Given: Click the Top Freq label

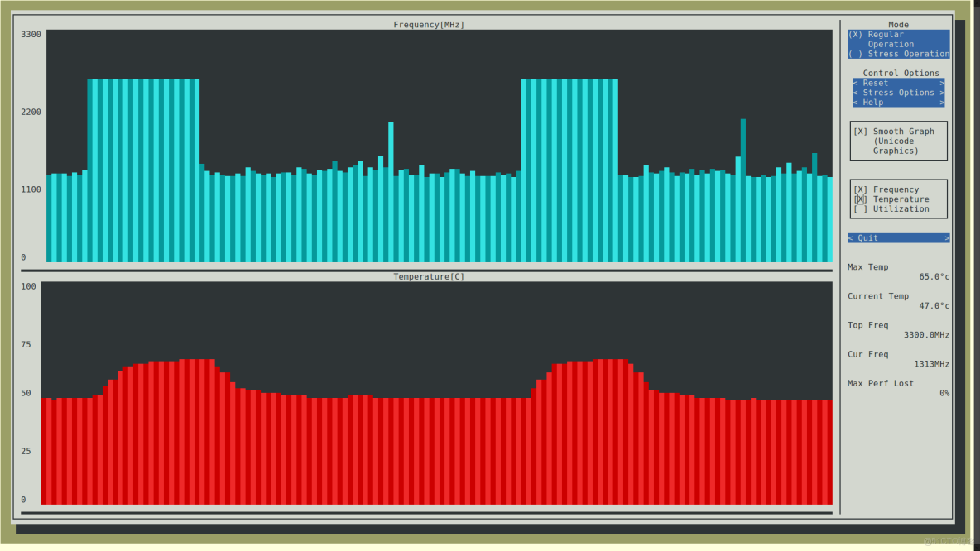Looking at the screenshot, I should (x=867, y=325).
